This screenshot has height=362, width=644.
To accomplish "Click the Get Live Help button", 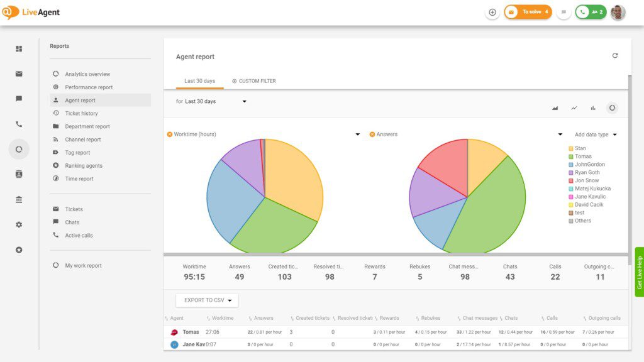I will point(639,272).
